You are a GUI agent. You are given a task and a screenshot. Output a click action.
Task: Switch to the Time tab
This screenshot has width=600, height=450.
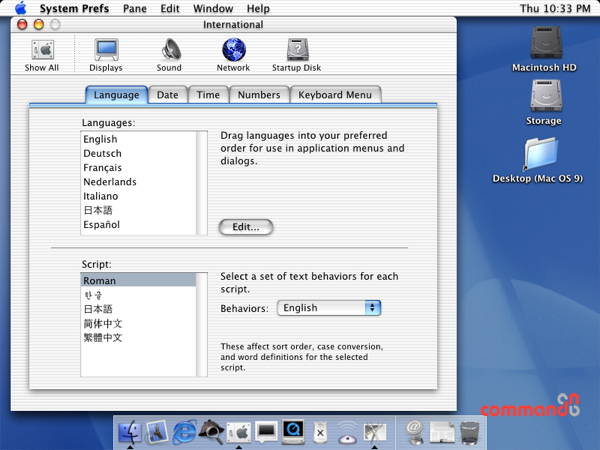[208, 95]
